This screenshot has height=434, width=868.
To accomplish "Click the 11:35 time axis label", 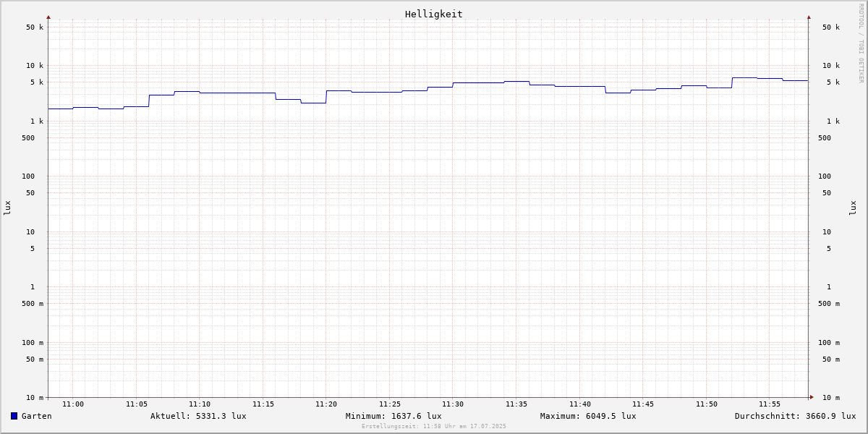I will click(516, 404).
